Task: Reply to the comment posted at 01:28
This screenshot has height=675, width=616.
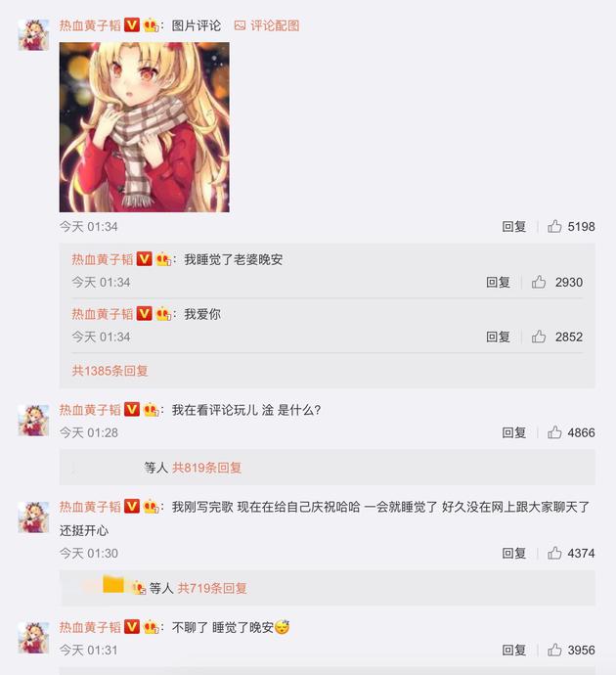Action: click(x=514, y=432)
